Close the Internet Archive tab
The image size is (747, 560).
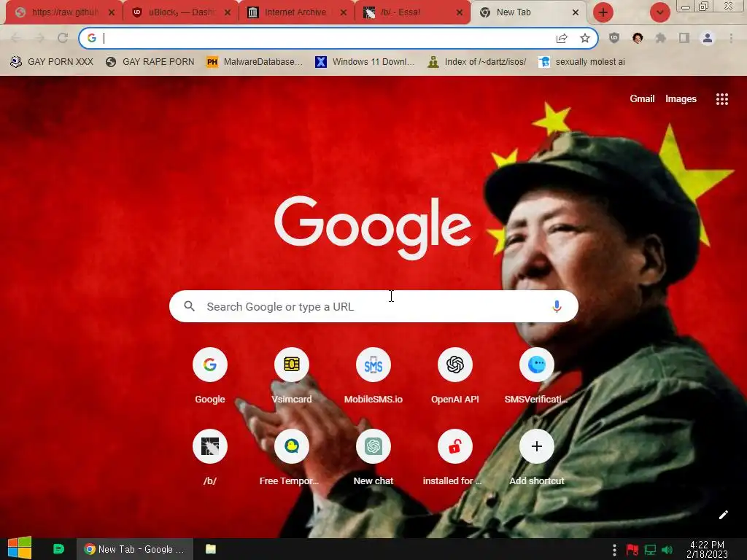click(x=344, y=13)
